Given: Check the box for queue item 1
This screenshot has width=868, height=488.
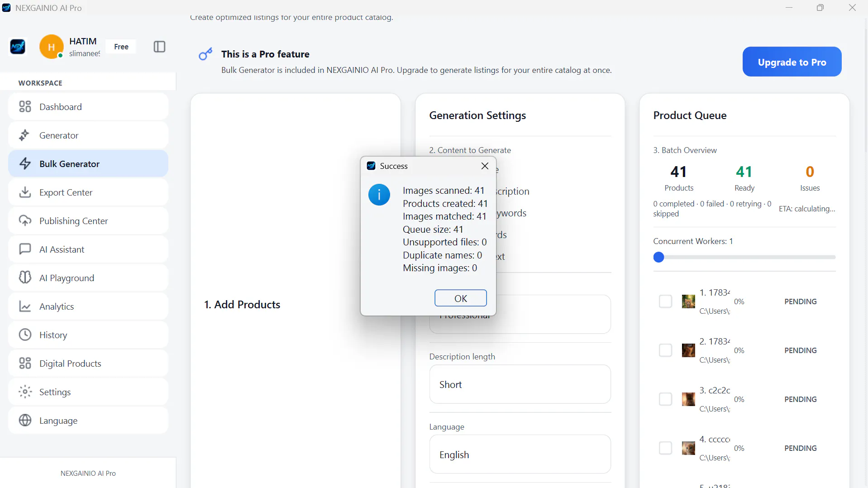Looking at the screenshot, I should (665, 301).
